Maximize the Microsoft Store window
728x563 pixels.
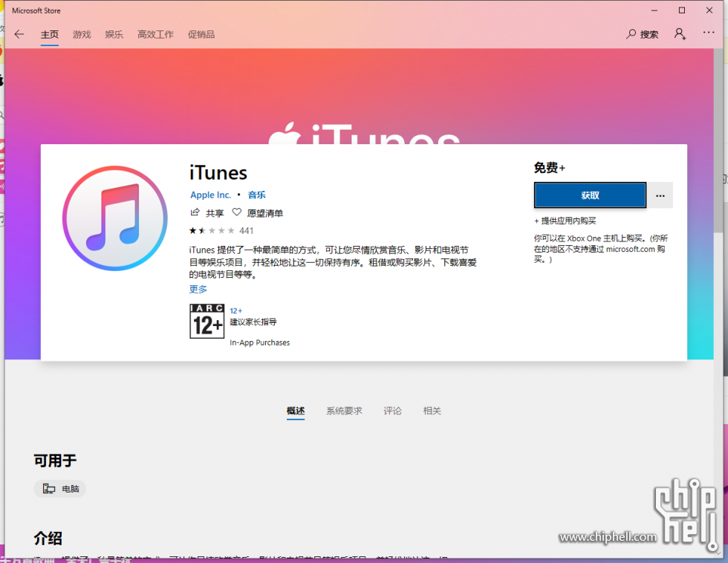pos(682,10)
